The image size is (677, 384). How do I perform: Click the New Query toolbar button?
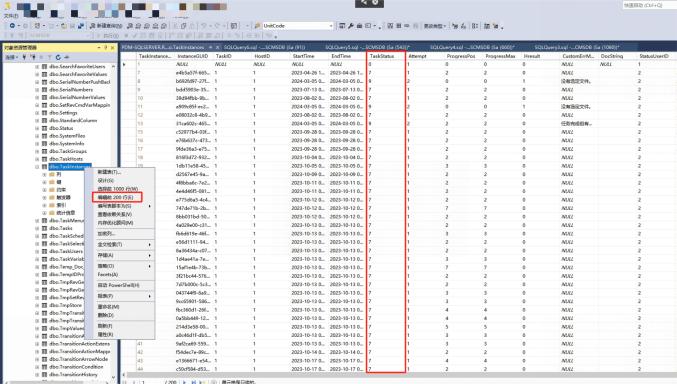(106, 26)
